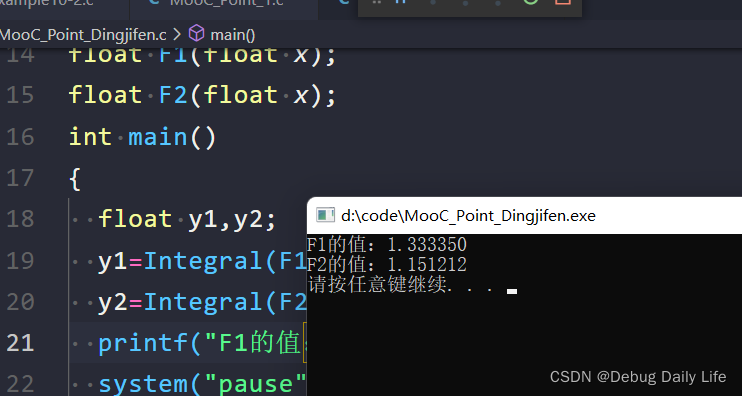Click line number 21 in the gutter
The image size is (742, 396).
[20, 343]
